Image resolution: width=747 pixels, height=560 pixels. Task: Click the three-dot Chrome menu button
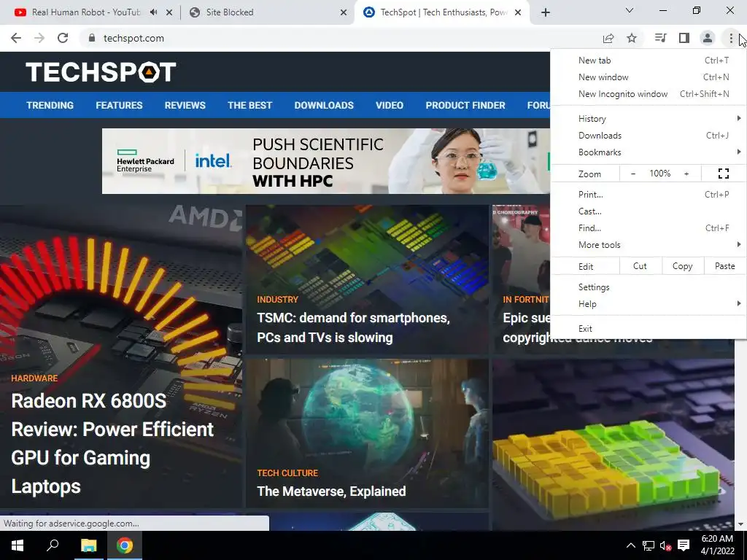731,38
